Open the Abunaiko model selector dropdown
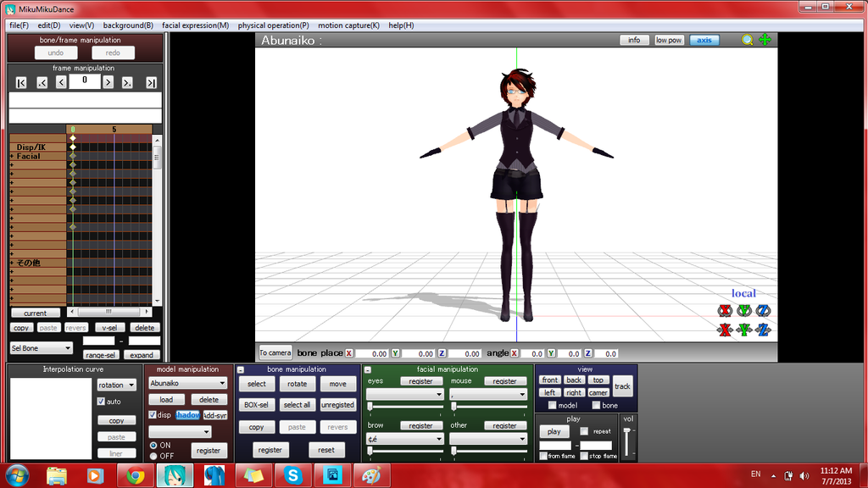This screenshot has height=488, width=868. pos(186,383)
